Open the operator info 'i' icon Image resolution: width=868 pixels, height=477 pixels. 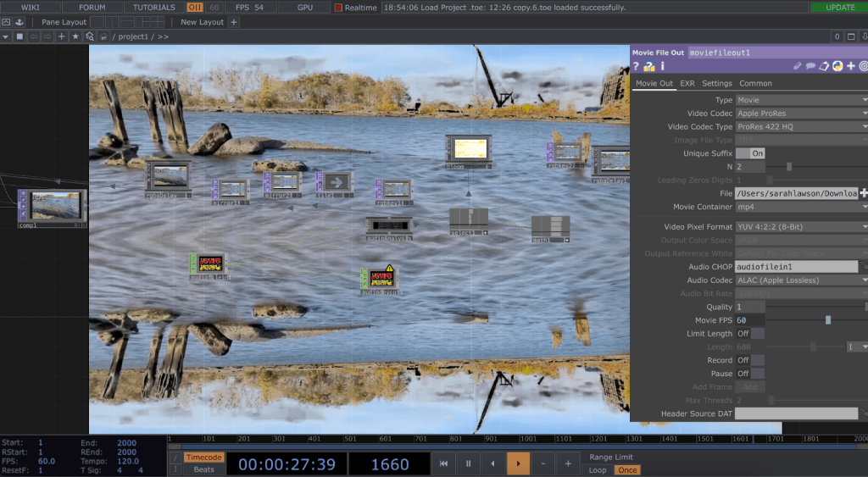pyautogui.click(x=662, y=66)
